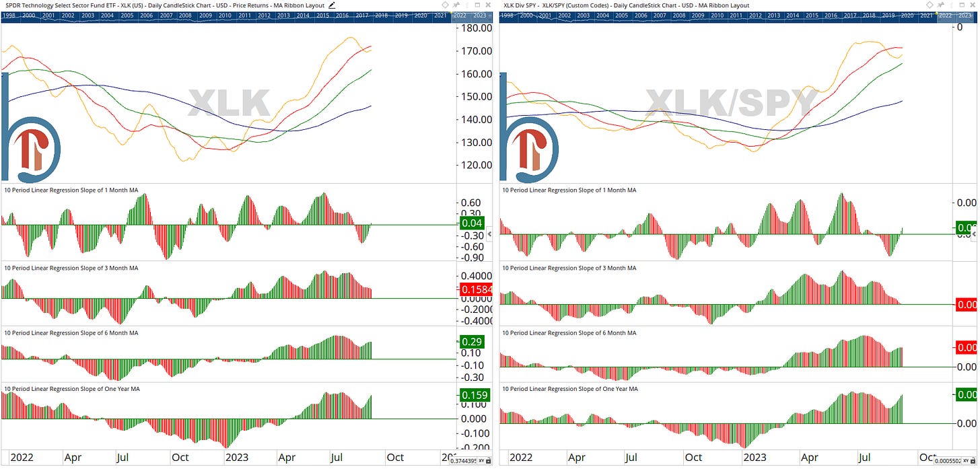Maximize the XLK chart panel
The image size is (980, 469).
(477, 5)
